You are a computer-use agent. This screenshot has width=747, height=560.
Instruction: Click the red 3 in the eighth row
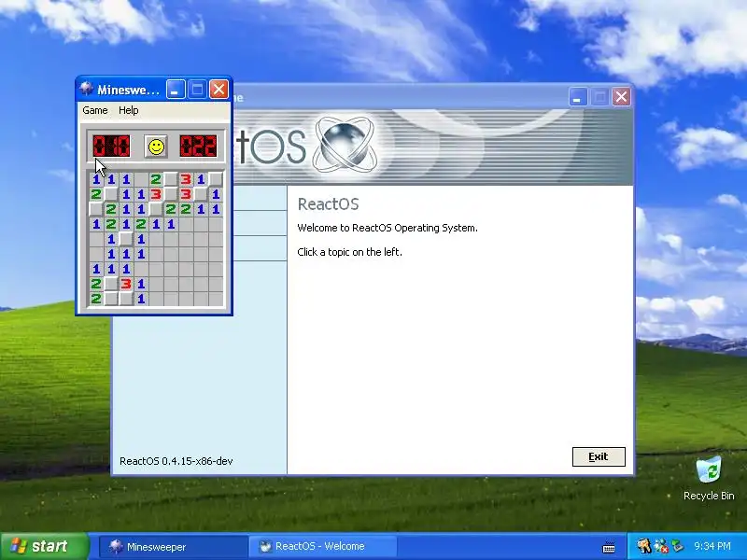pyautogui.click(x=126, y=284)
